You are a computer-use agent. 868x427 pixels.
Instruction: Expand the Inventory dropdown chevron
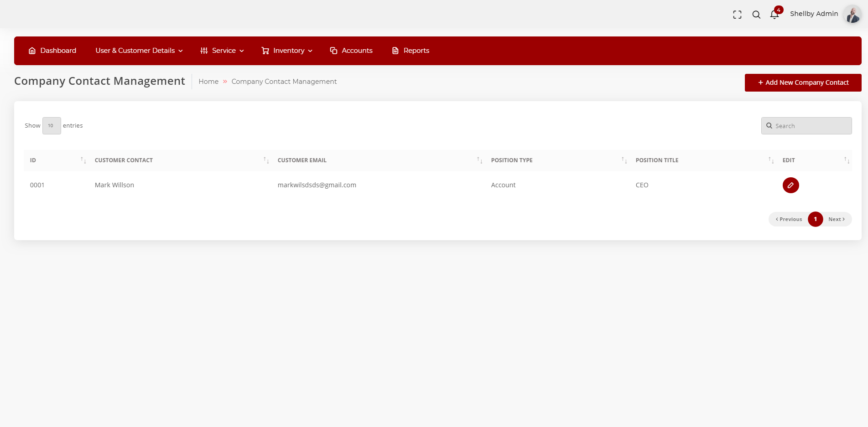pyautogui.click(x=310, y=51)
